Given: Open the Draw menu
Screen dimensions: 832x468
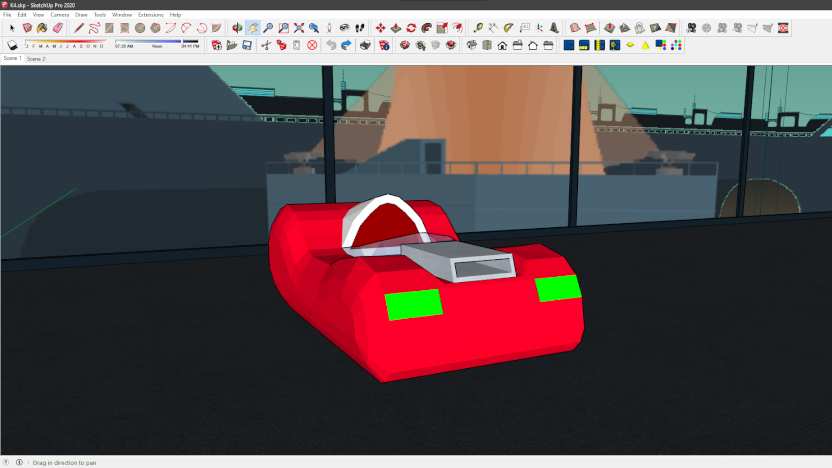Looking at the screenshot, I should [81, 15].
